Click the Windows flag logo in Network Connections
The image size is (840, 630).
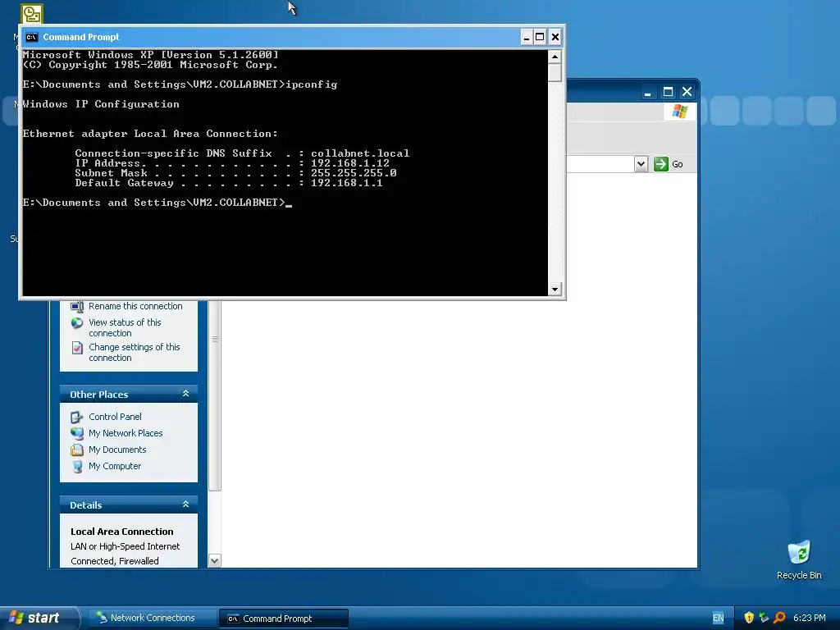680,112
